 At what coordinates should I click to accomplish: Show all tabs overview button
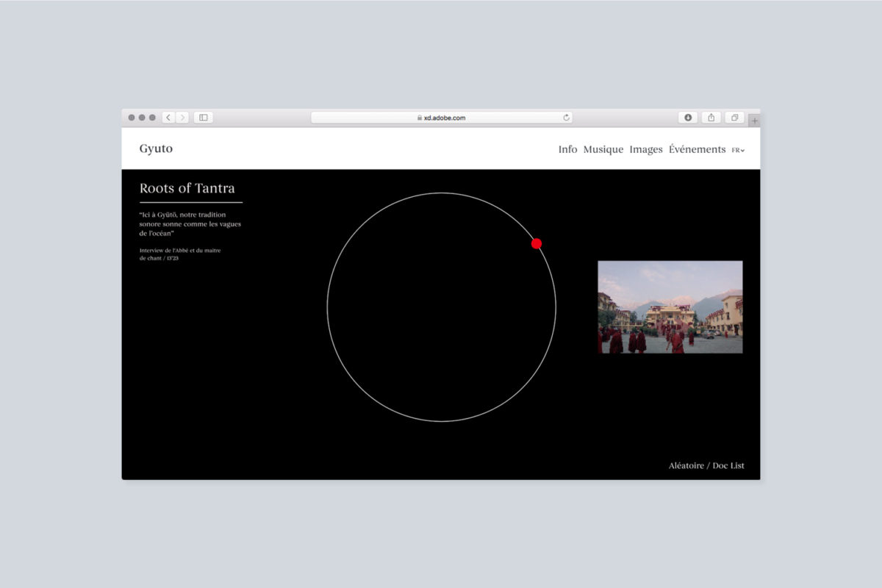pos(734,118)
